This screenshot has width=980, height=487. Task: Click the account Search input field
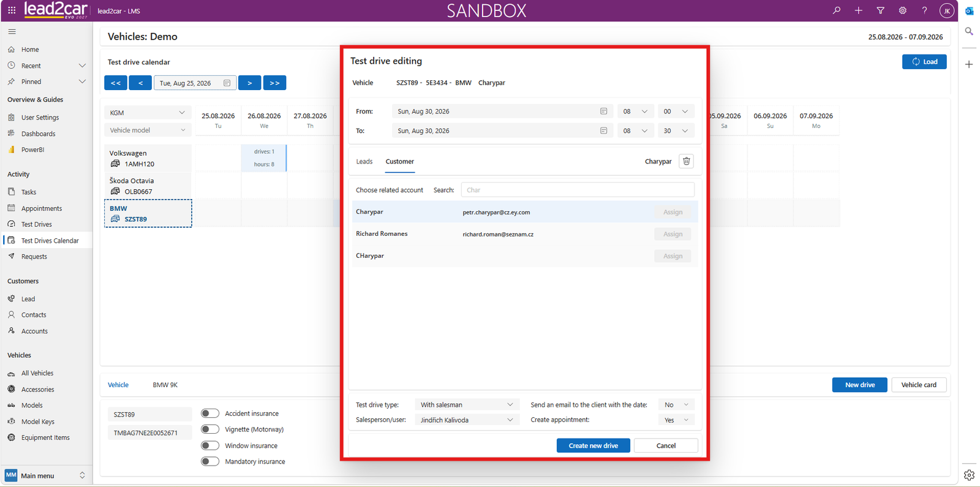[x=578, y=190]
